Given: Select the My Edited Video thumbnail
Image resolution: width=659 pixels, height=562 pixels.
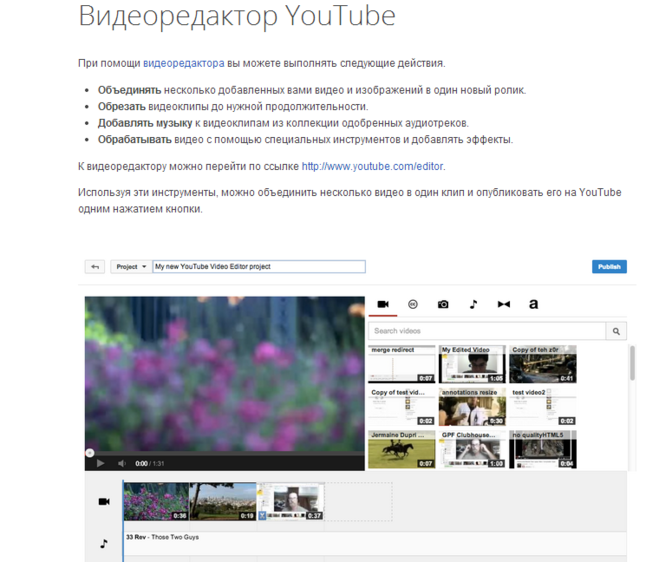Looking at the screenshot, I should pos(472,364).
